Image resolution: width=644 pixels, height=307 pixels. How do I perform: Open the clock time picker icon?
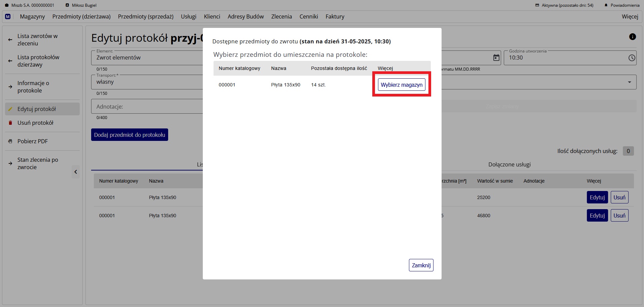pos(632,58)
